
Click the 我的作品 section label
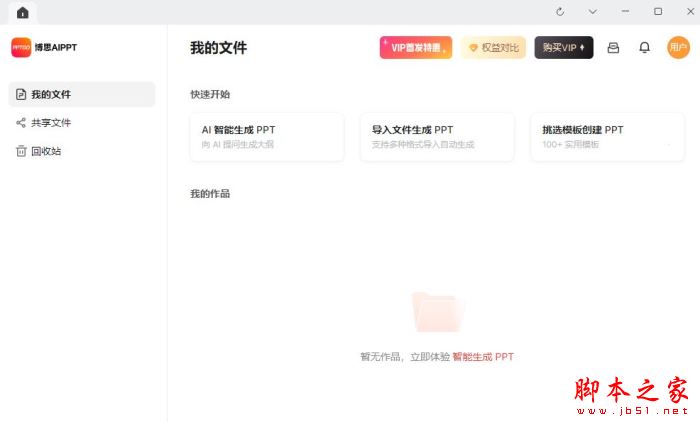point(210,193)
